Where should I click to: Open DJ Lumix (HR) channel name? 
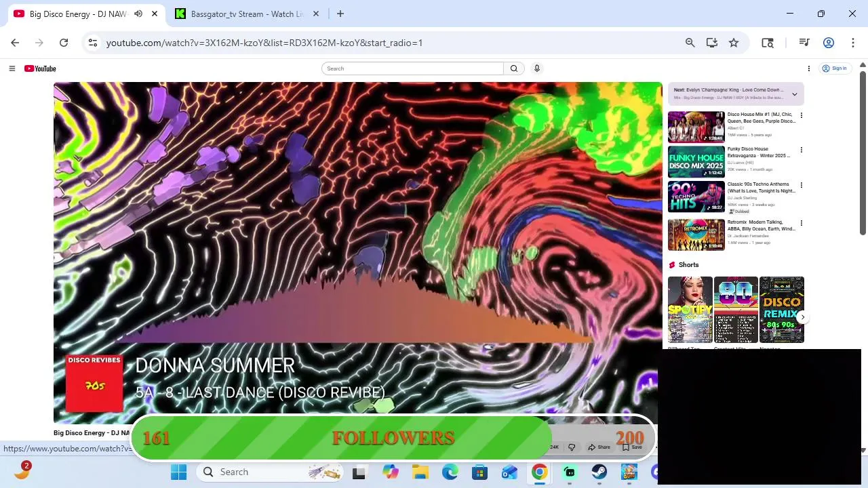pyautogui.click(x=741, y=163)
